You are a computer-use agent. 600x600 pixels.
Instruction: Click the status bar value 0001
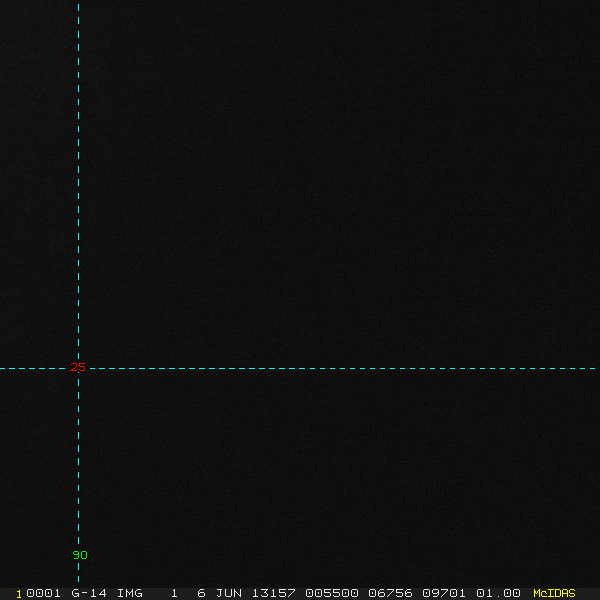pyautogui.click(x=43, y=593)
